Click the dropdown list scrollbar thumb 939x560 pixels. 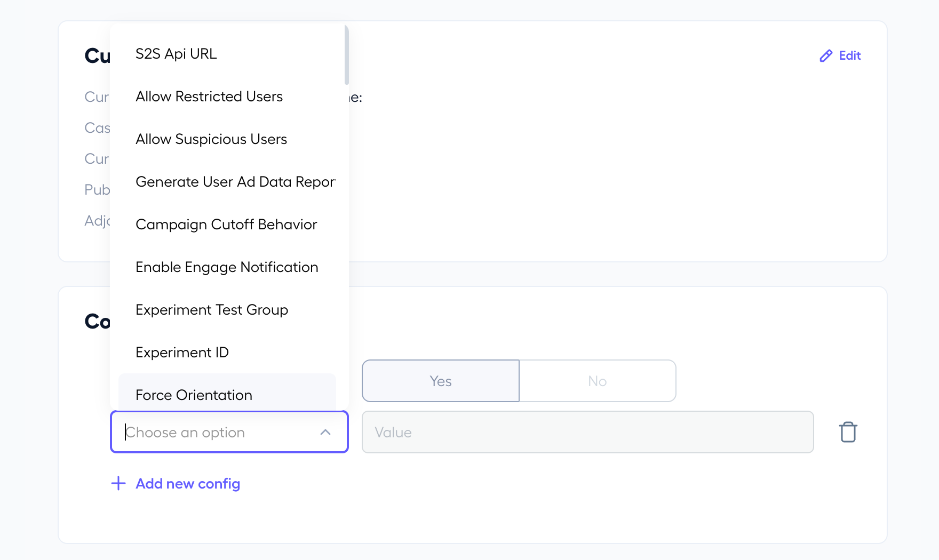point(347,55)
